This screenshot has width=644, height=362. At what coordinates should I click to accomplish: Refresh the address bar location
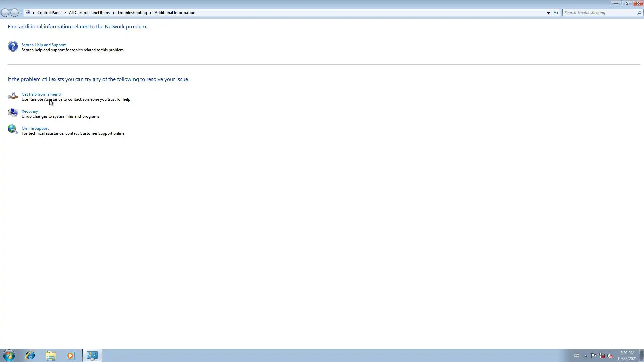[556, 13]
